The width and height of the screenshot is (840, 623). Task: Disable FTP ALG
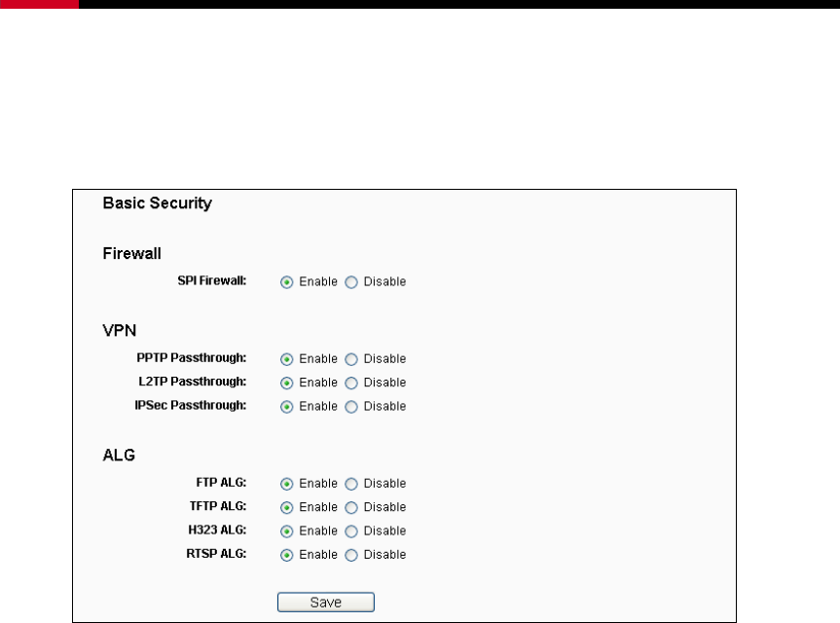click(351, 484)
